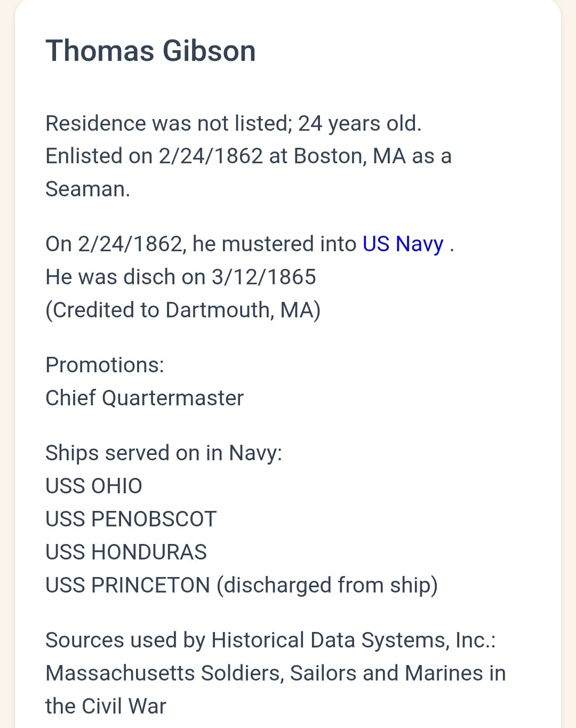Tap '(discharged from ship)' note
This screenshot has width=576, height=728.
[x=327, y=586]
